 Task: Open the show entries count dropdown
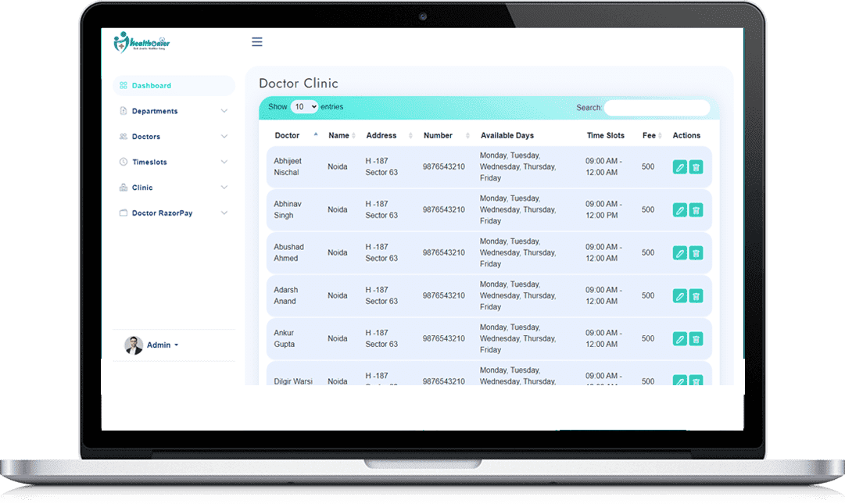point(304,107)
